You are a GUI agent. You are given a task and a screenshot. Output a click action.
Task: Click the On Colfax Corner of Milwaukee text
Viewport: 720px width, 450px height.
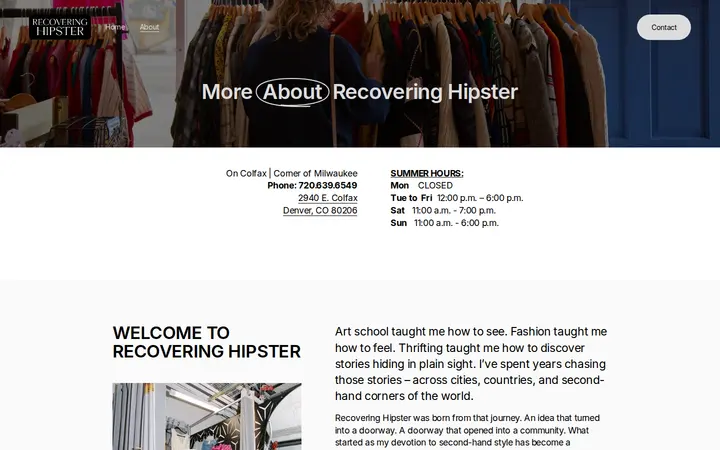pyautogui.click(x=292, y=173)
